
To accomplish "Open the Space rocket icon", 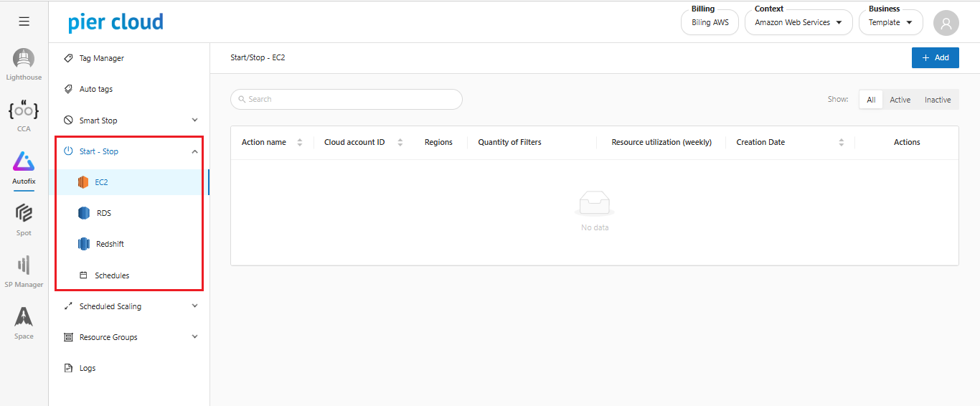I will click(24, 318).
